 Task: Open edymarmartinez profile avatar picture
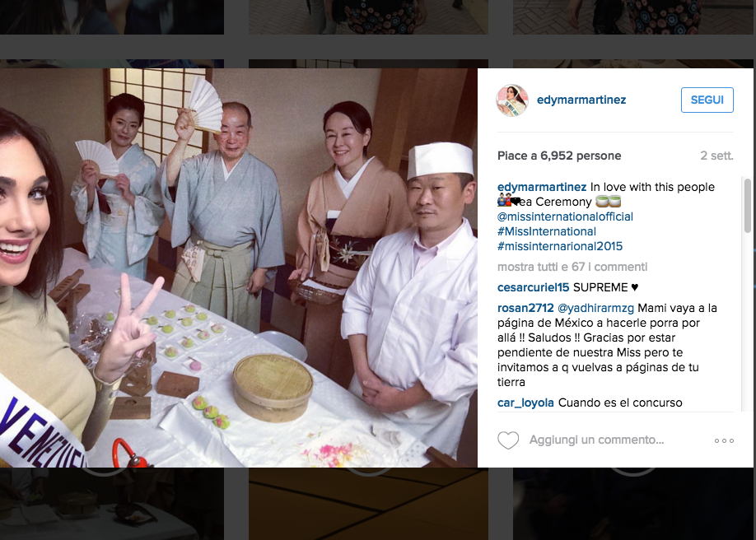[512, 100]
